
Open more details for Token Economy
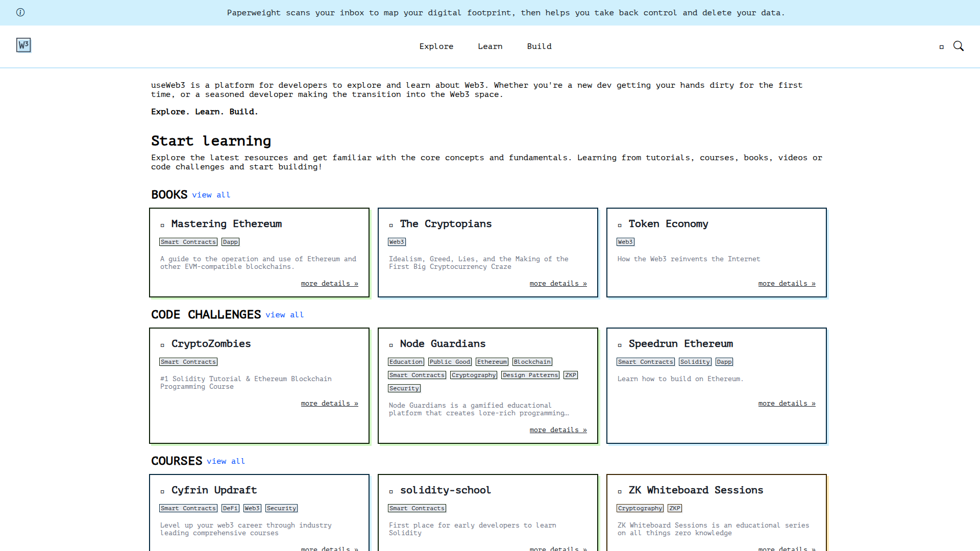point(787,284)
